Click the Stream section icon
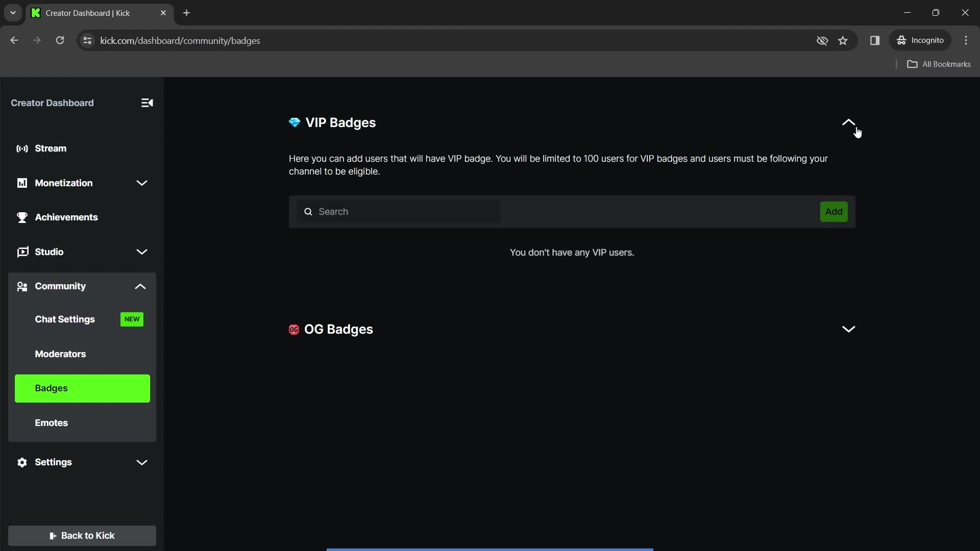This screenshot has height=551, width=980. [21, 148]
